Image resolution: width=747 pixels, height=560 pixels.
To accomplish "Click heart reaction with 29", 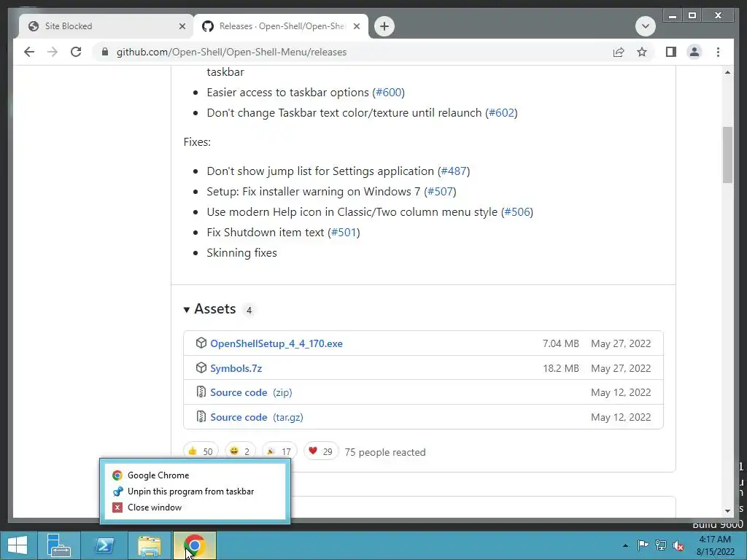I will pos(321,451).
